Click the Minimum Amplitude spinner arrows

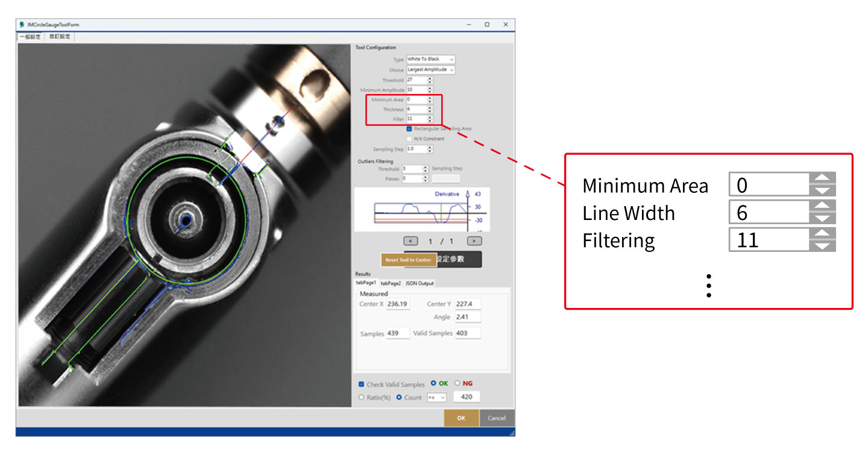pos(430,90)
